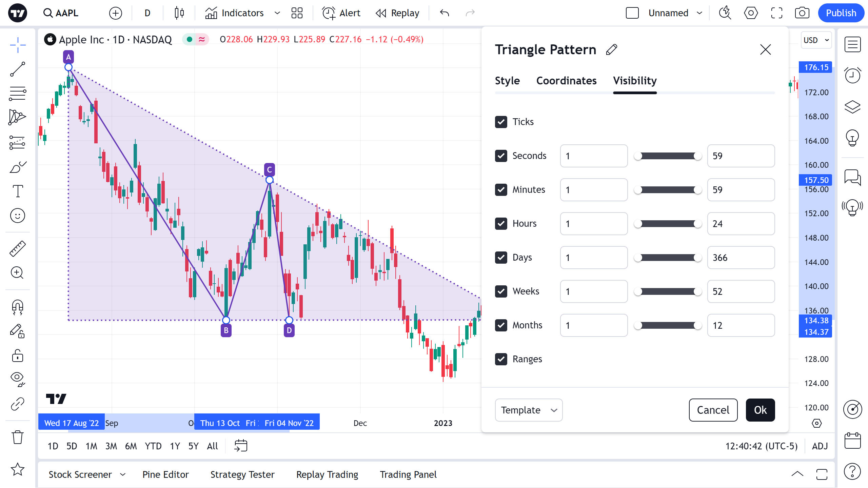Click the Cancel button
This screenshot has height=488, width=868.
tap(713, 410)
